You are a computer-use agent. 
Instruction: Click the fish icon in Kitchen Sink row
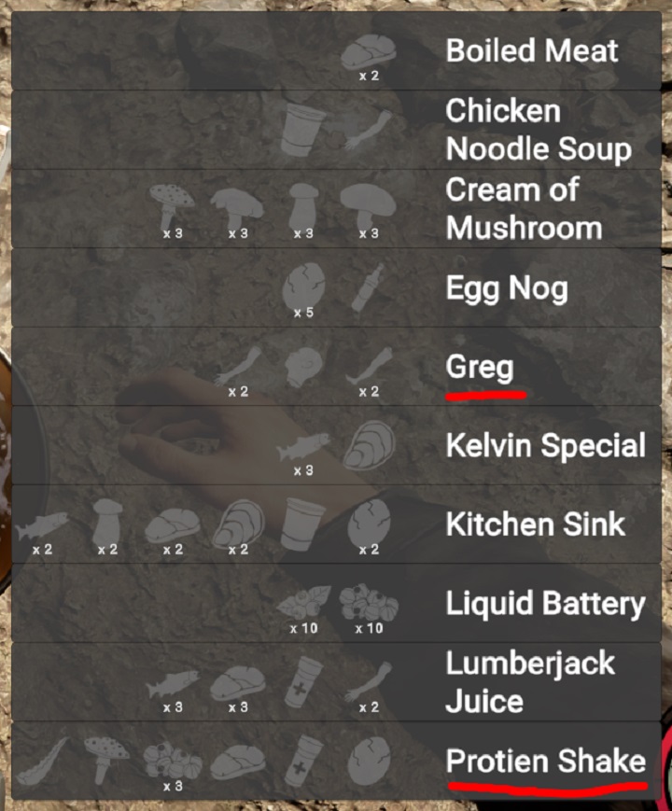coord(42,524)
